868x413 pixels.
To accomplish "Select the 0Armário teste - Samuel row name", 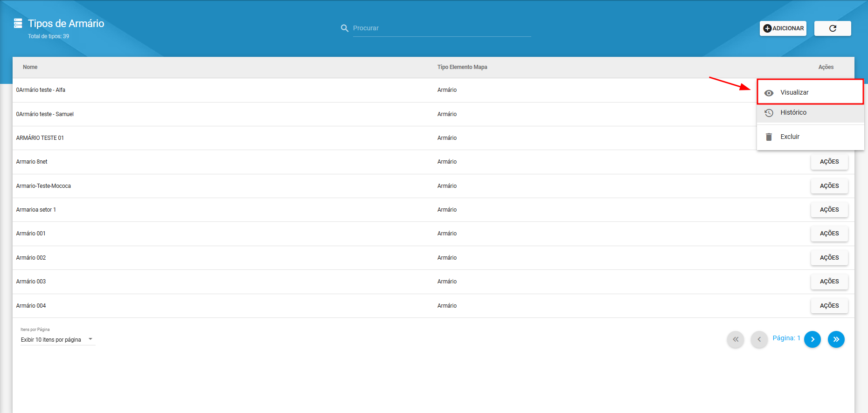I will coord(45,114).
